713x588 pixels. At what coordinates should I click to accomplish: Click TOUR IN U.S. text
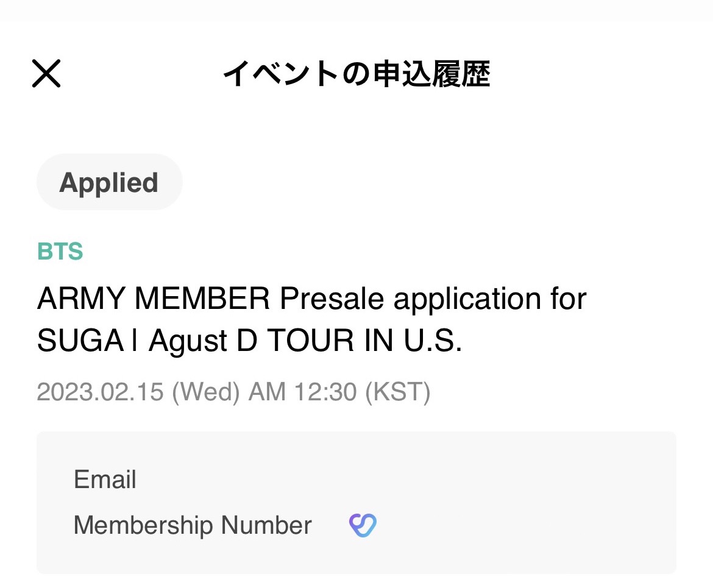click(364, 342)
